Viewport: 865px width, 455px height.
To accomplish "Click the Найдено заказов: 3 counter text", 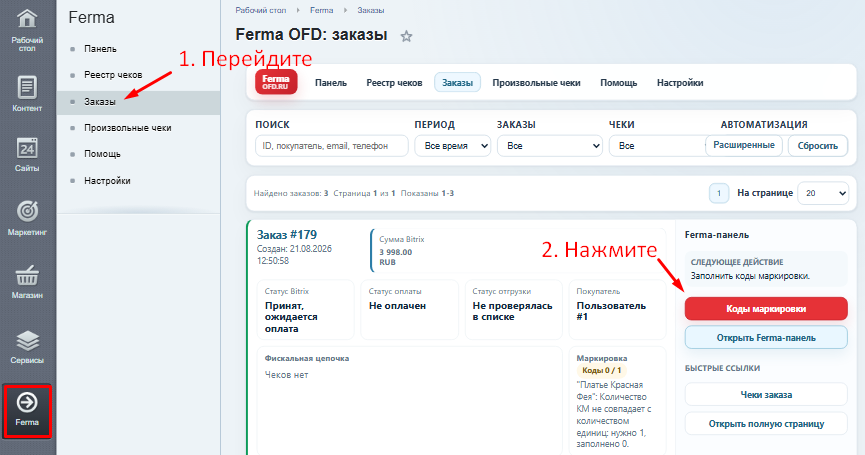I will tap(291, 194).
